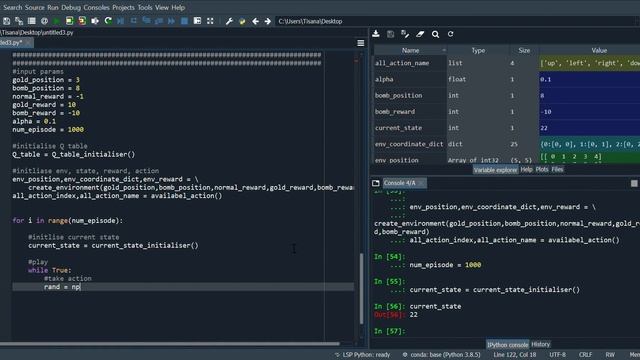
Task: Click the blue Stop debugging icon
Action: coord(184,21)
